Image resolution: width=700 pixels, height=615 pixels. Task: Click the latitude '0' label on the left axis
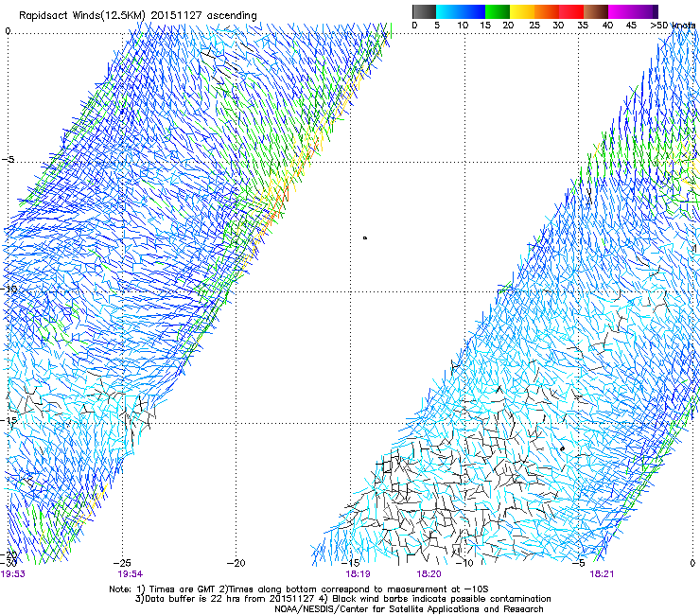click(8, 31)
